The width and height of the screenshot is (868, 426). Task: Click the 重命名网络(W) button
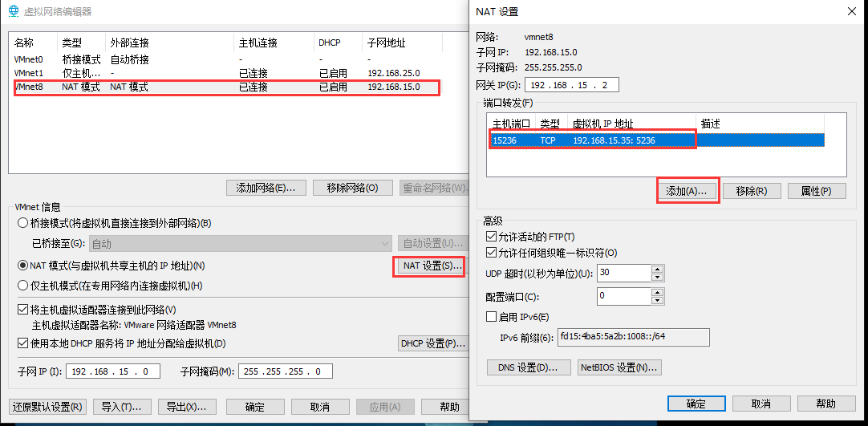pos(434,188)
